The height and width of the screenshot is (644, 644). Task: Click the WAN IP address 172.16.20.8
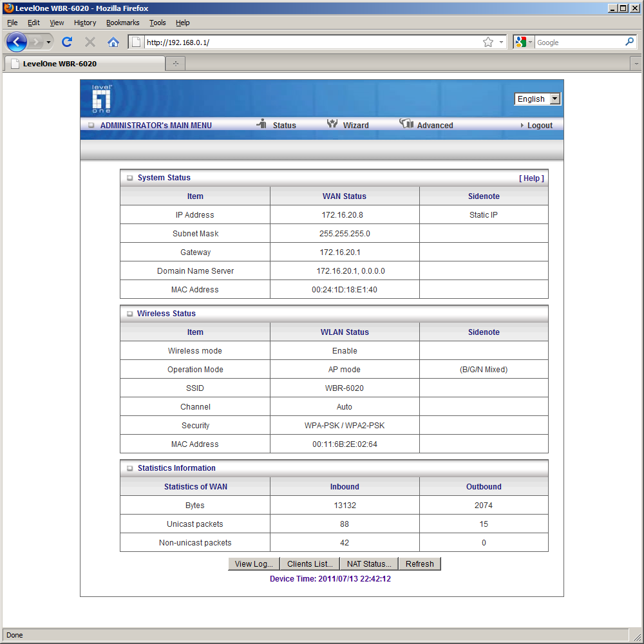pyautogui.click(x=342, y=215)
